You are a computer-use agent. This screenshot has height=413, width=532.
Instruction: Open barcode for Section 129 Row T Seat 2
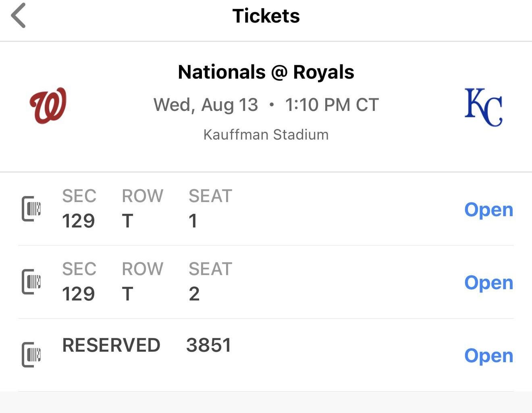point(488,282)
